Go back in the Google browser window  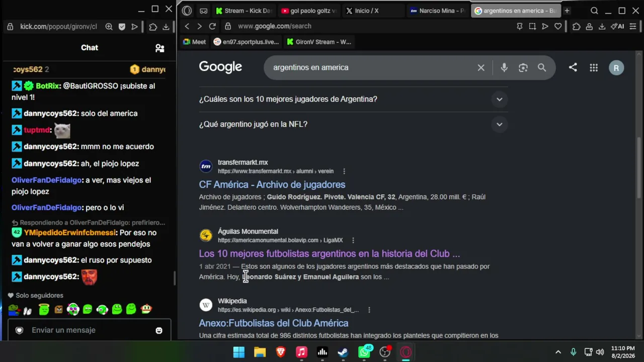(187, 26)
